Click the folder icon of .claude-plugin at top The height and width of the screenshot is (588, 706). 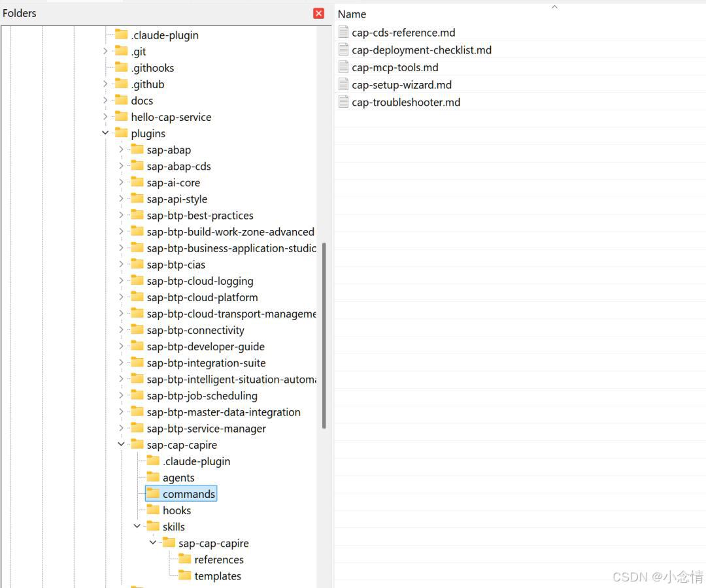click(x=121, y=35)
